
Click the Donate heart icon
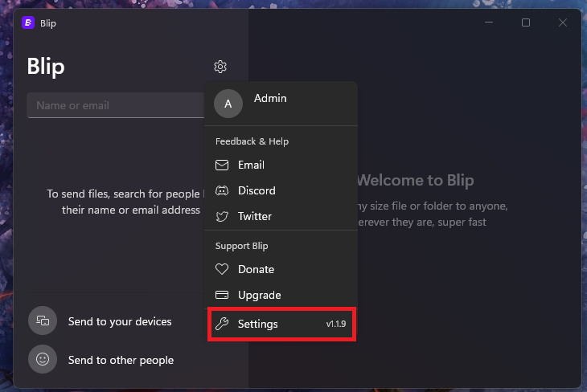coord(222,270)
